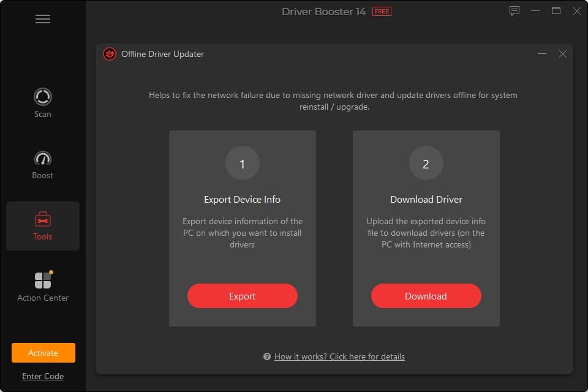This screenshot has height=392, width=588.
Task: Maximize the Driver Booster main window
Action: tap(556, 11)
